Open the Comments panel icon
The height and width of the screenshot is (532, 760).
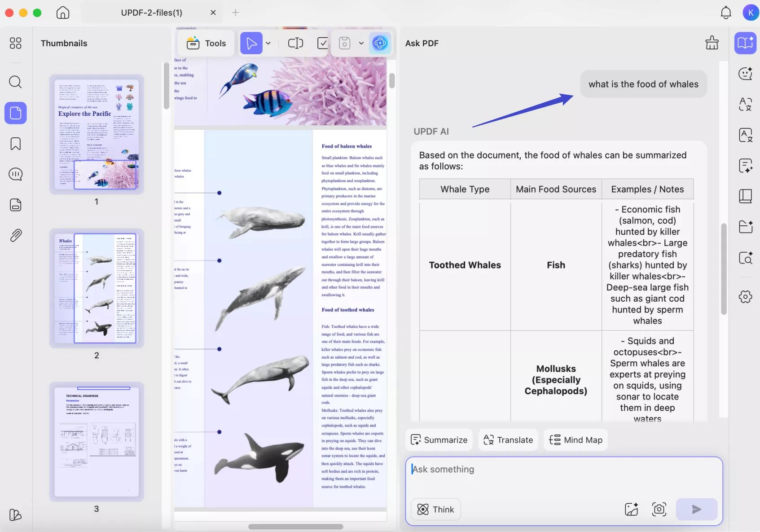point(15,174)
